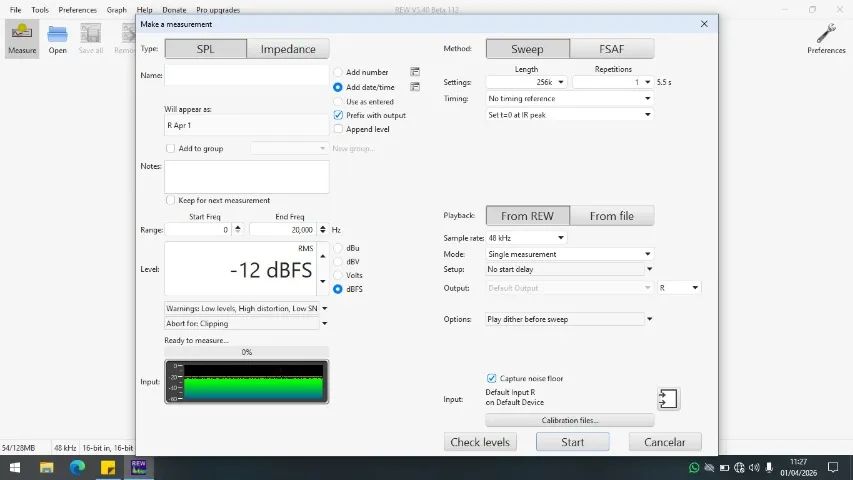
Task: Click the REW app icon in taskbar
Action: tap(139, 467)
